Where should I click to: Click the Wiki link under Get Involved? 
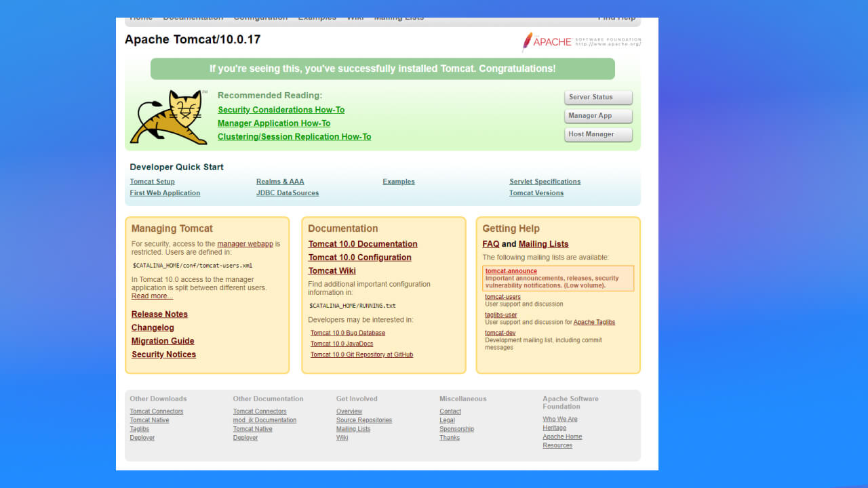coord(342,438)
